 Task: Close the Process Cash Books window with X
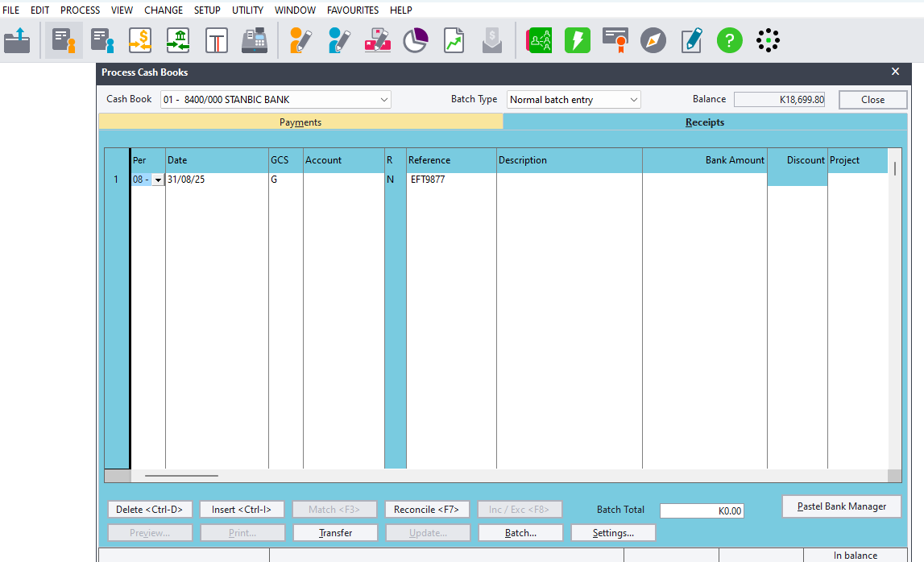(895, 72)
